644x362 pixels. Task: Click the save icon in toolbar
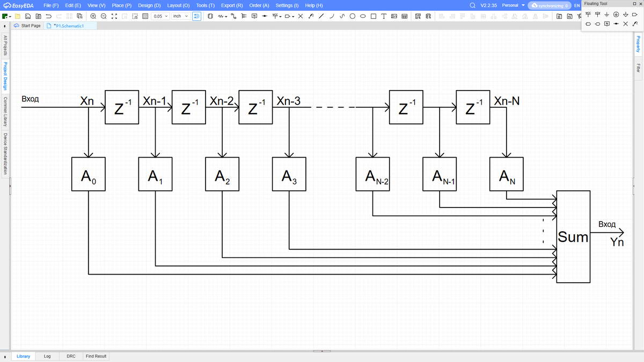coord(27,16)
